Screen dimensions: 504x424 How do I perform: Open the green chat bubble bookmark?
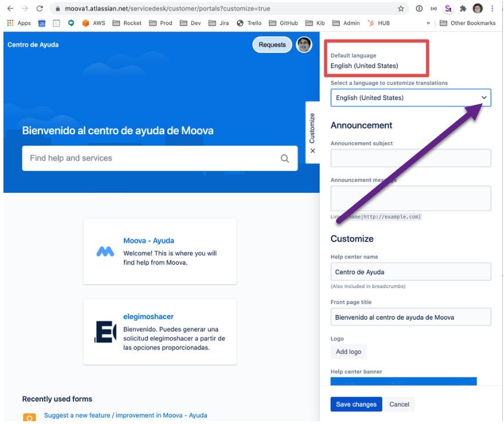point(71,23)
